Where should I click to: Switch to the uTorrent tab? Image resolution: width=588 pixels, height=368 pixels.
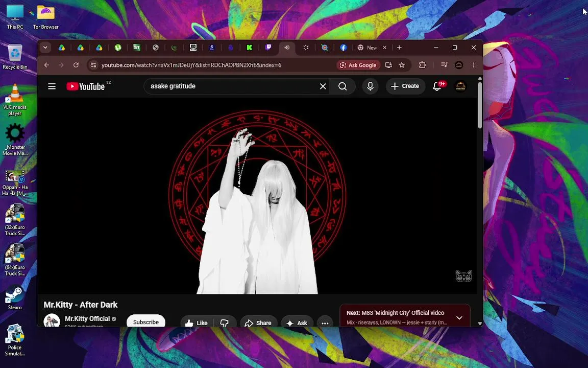coord(118,48)
